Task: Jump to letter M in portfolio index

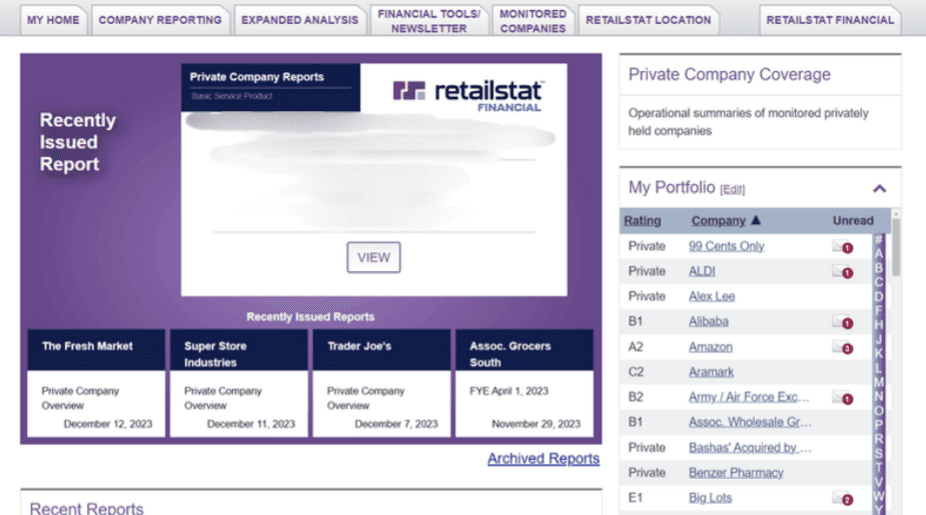Action: pos(878,382)
